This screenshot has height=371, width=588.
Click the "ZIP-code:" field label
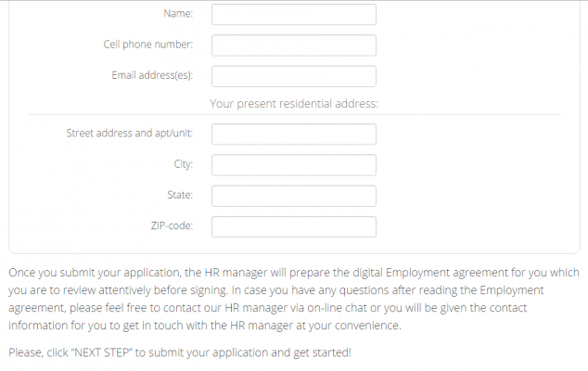172,226
